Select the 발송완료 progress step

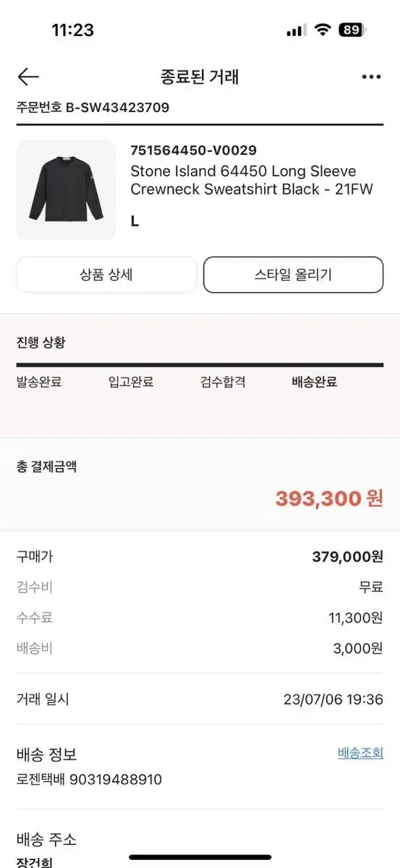coord(39,382)
